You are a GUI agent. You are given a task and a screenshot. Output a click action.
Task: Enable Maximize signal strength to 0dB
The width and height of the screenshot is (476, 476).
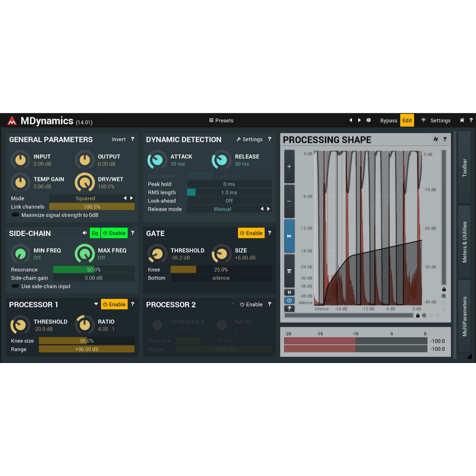coord(15,215)
